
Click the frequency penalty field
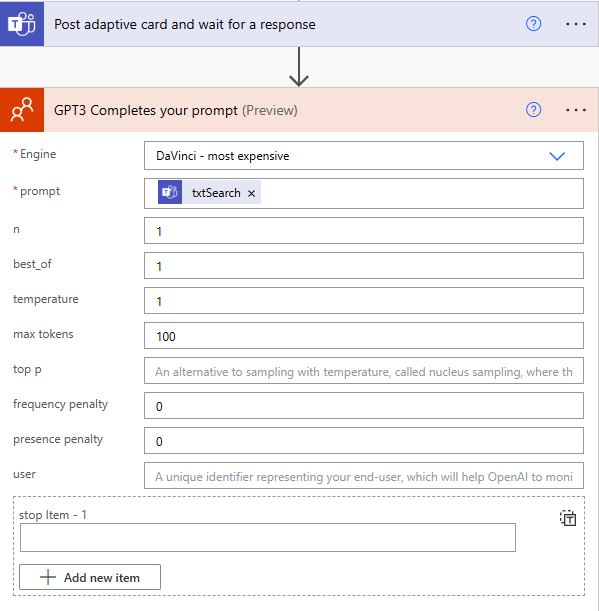coord(364,406)
